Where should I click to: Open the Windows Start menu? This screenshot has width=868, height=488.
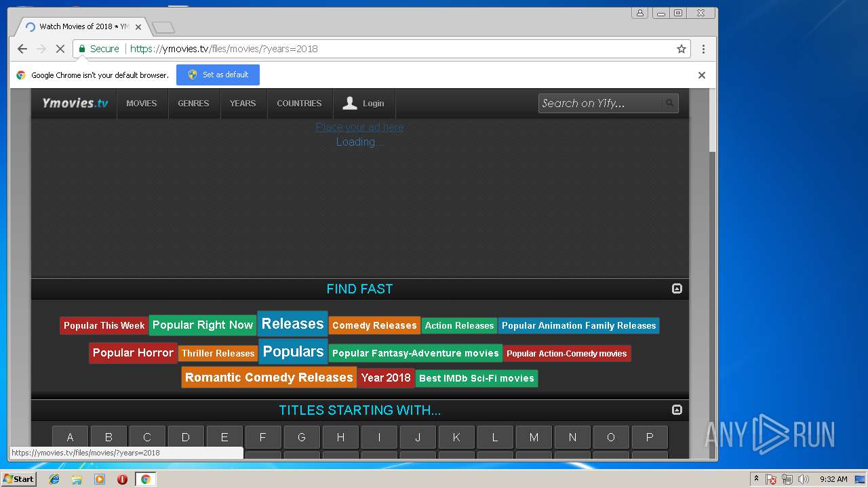(x=19, y=479)
